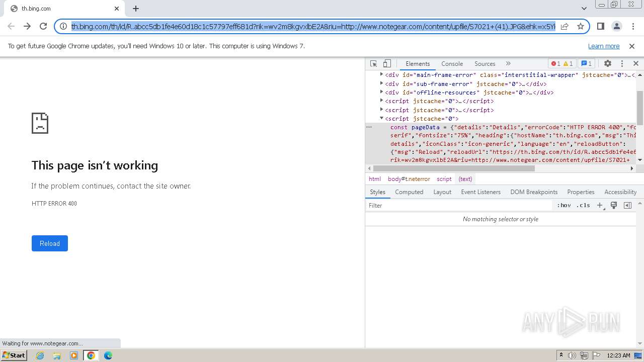Bookmark this tab with star icon
The height and width of the screenshot is (362, 644).
coord(581,26)
